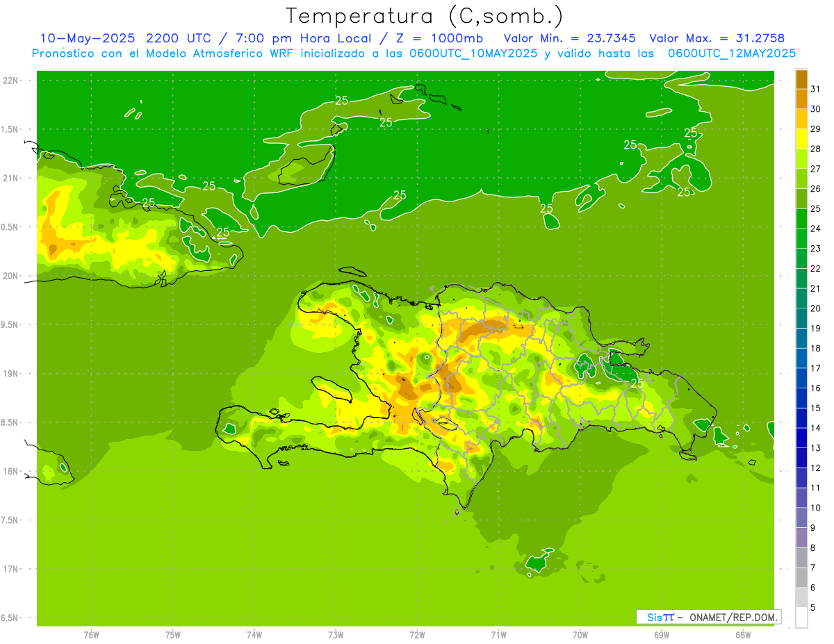Click the 76W longitude axis label
Screen dimensions: 834x644
(91, 635)
